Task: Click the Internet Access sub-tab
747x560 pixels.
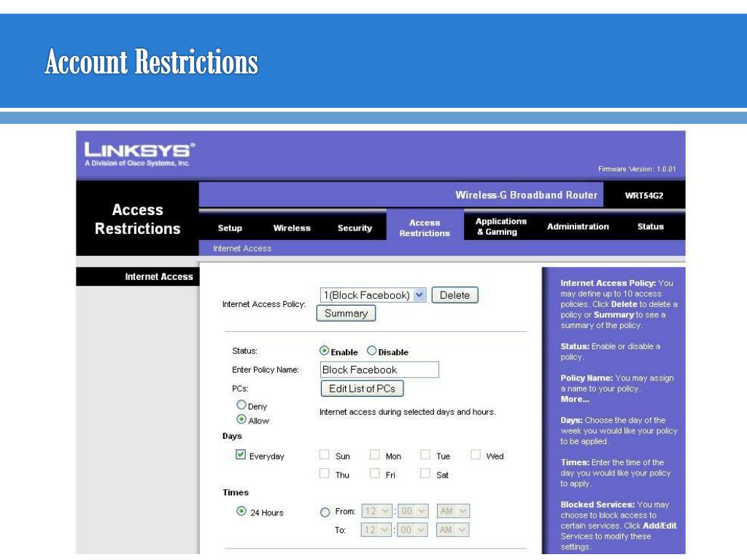Action: [x=242, y=249]
